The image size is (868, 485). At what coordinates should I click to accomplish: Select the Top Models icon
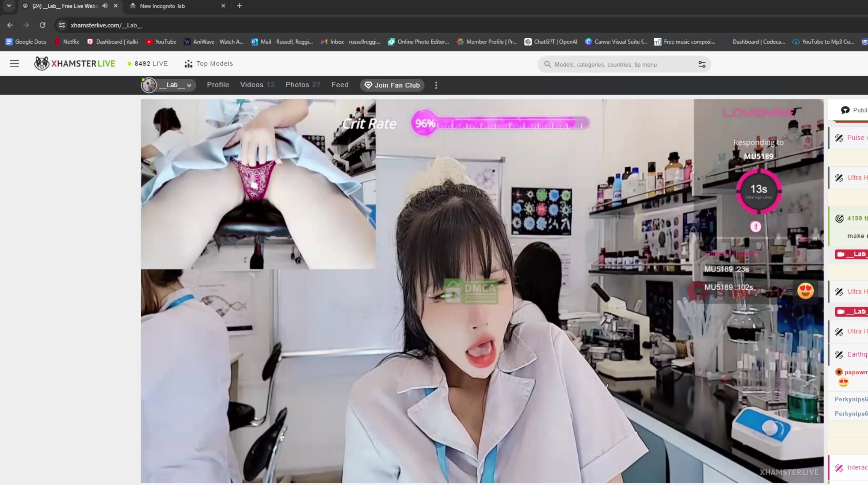pyautogui.click(x=188, y=64)
